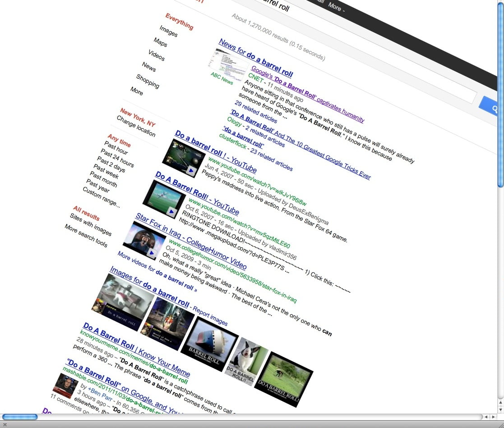
Task: Switch to Videos search category
Action: tap(157, 55)
